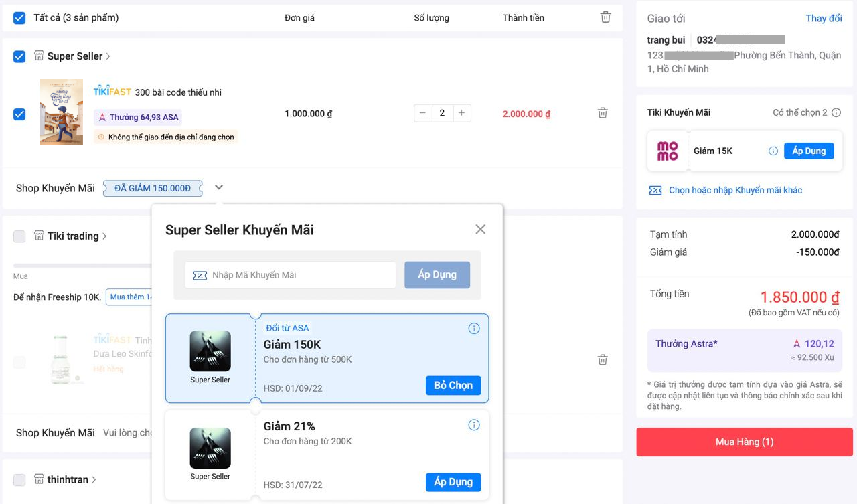Check the Tiki trading shop checkbox
857x504 pixels.
(19, 236)
